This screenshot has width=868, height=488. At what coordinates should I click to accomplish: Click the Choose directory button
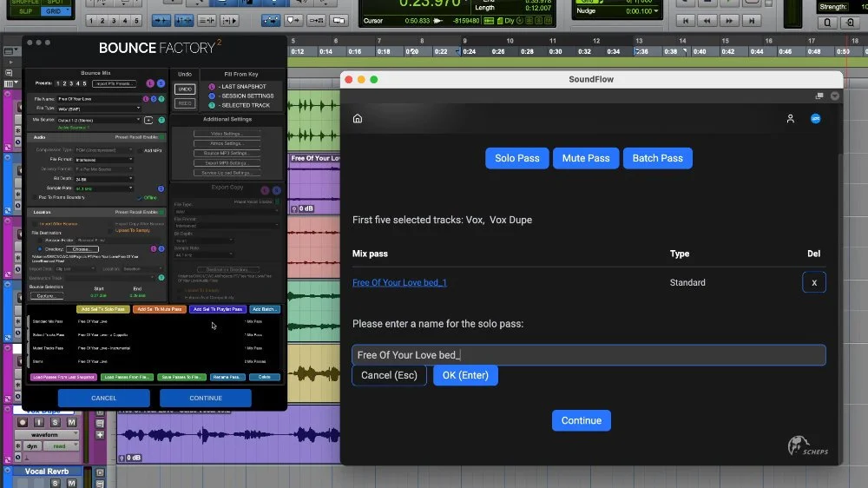click(x=82, y=249)
